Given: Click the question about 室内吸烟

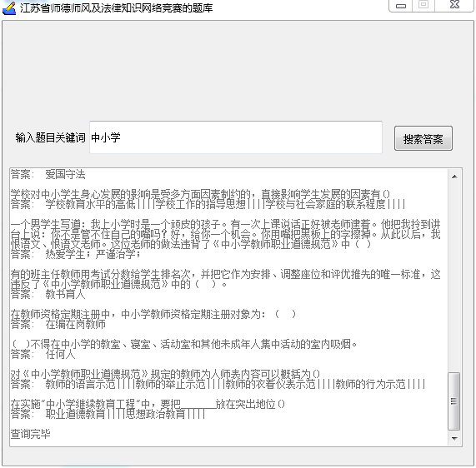Looking at the screenshot, I should tap(183, 344).
